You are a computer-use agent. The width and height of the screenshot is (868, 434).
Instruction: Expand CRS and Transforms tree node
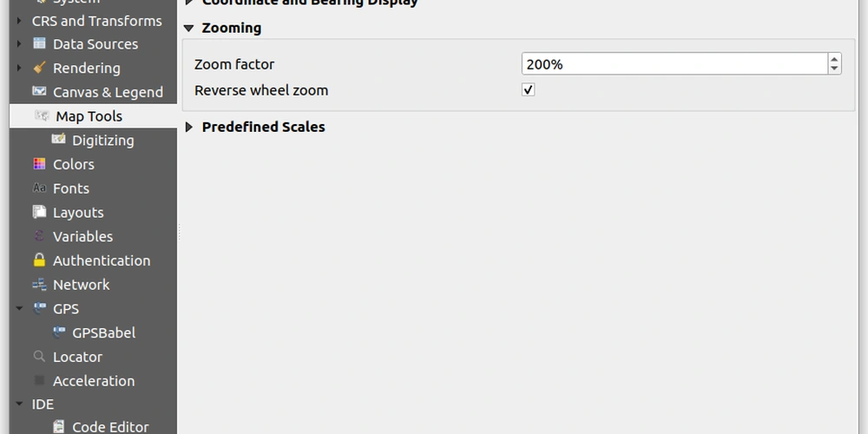click(x=19, y=21)
